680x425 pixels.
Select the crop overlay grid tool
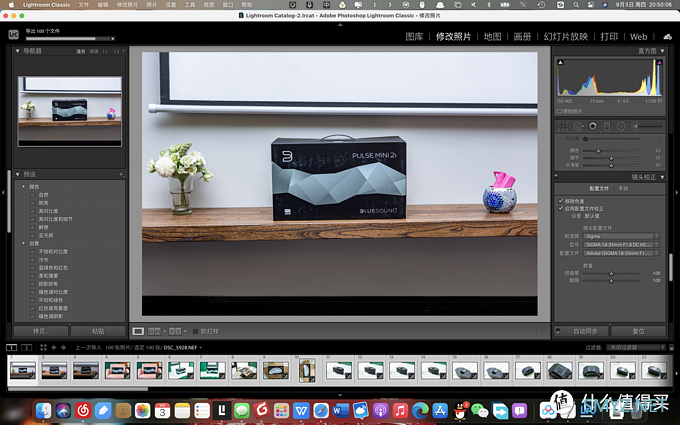point(563,126)
